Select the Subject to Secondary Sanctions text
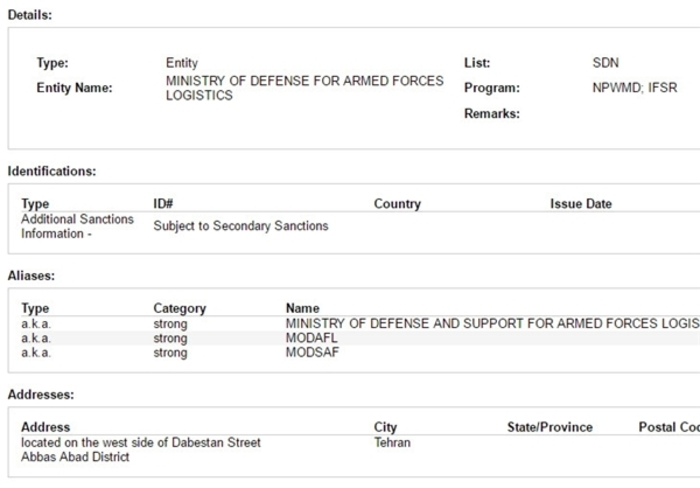This screenshot has width=700, height=488. [241, 226]
